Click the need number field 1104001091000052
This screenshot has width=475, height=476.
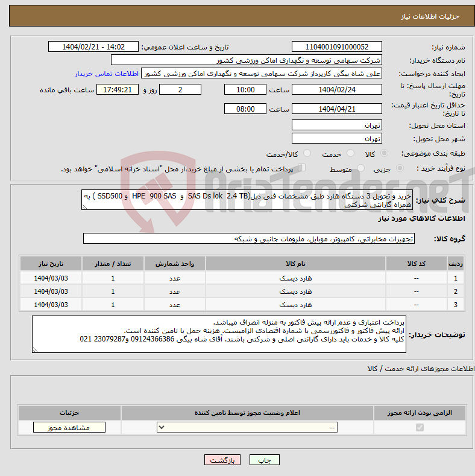(x=337, y=46)
